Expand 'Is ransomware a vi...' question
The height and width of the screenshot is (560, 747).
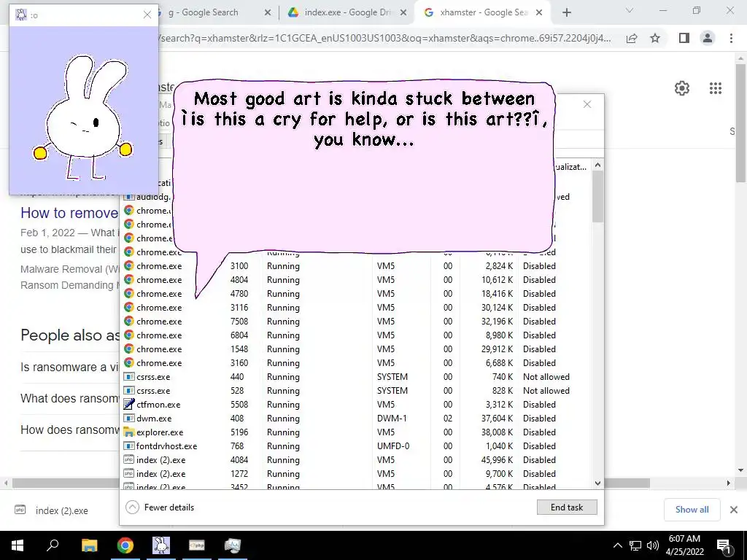pyautogui.click(x=69, y=367)
